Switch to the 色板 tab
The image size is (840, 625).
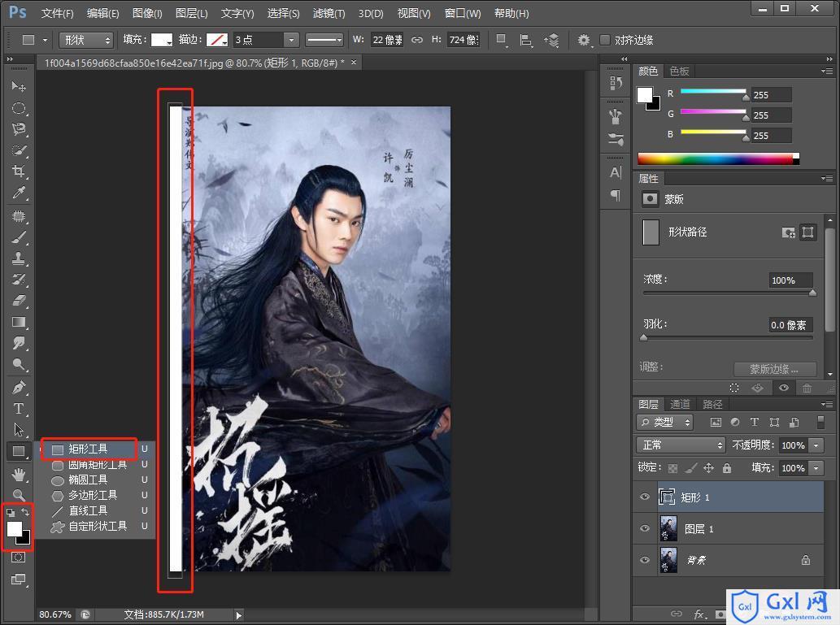pos(679,72)
